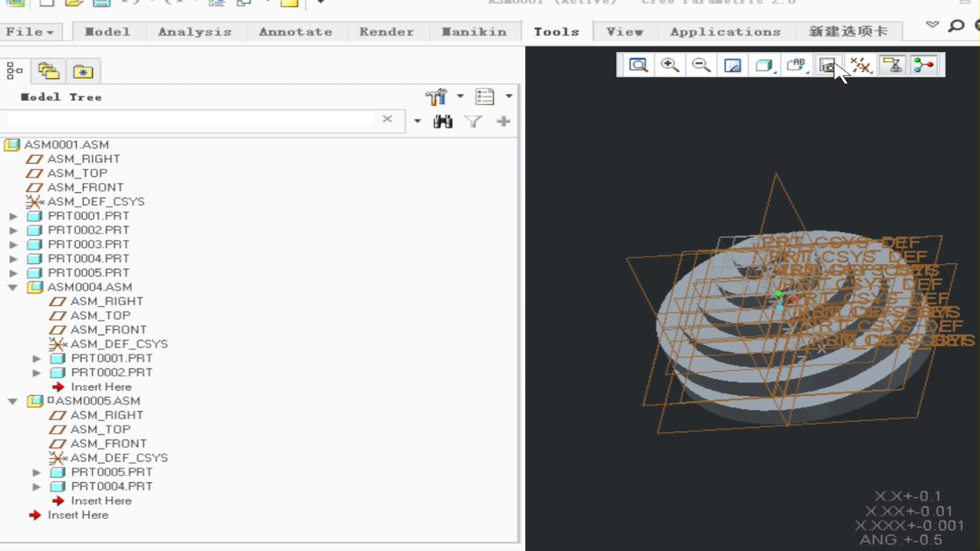The width and height of the screenshot is (980, 551).
Task: Switch to the Favorites navigator tab
Action: pyautogui.click(x=83, y=71)
